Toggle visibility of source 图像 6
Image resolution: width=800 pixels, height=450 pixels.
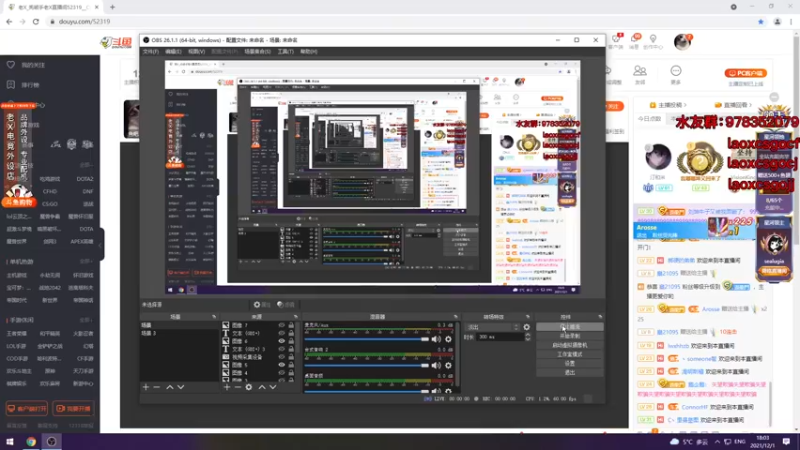(x=282, y=341)
